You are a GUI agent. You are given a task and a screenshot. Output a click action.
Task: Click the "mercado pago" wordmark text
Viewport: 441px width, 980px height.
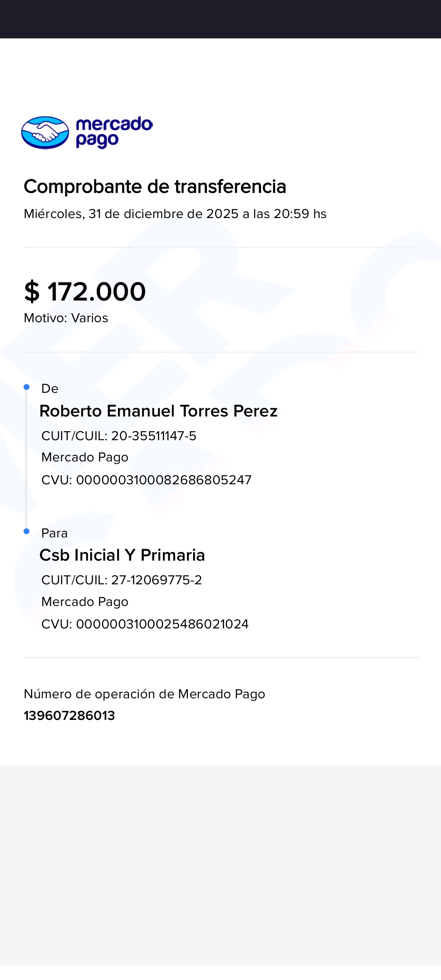coord(114,132)
